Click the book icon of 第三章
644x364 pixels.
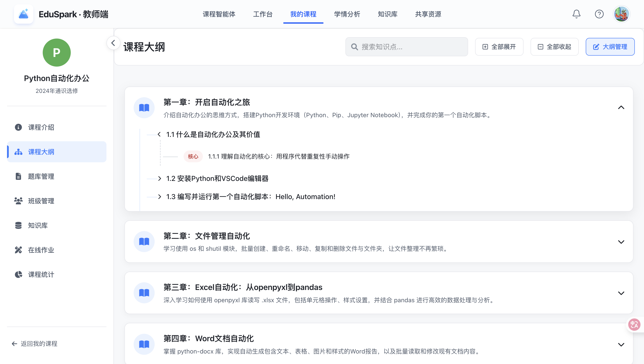pos(144,293)
